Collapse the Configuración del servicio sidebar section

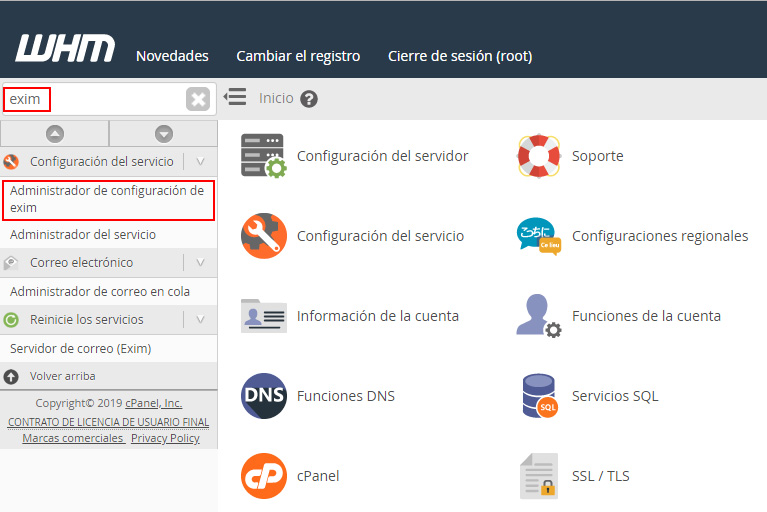click(200, 161)
